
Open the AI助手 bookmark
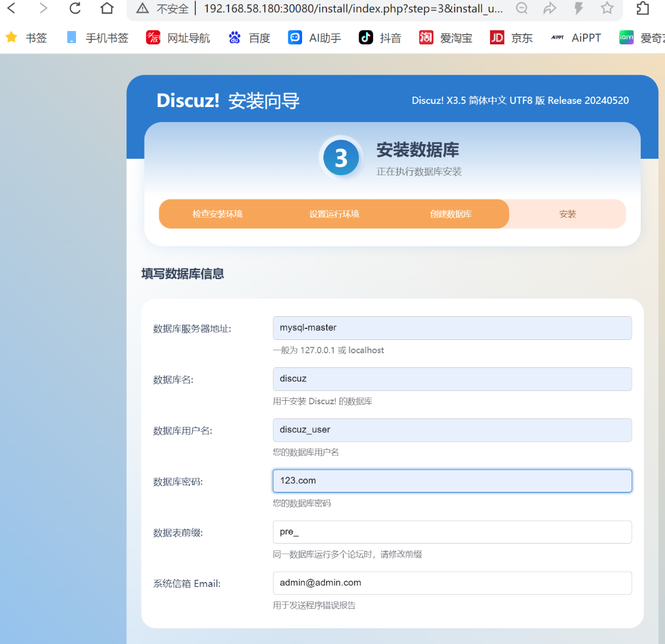click(314, 38)
